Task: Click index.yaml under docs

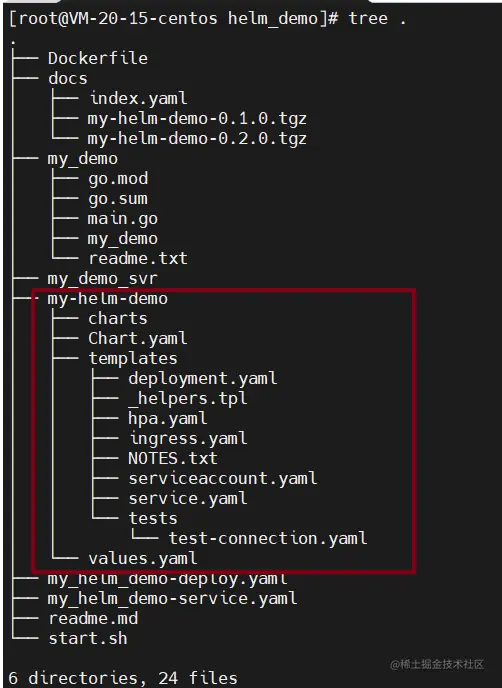Action: [x=138, y=98]
